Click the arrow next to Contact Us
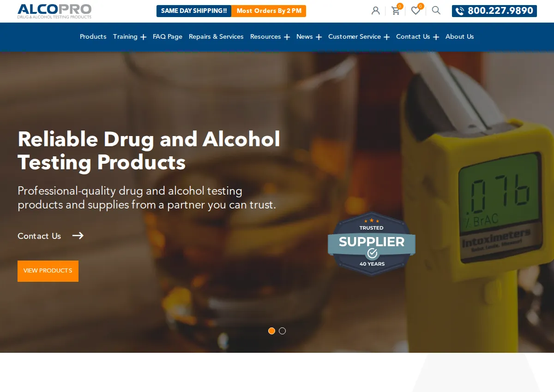 tap(78, 236)
